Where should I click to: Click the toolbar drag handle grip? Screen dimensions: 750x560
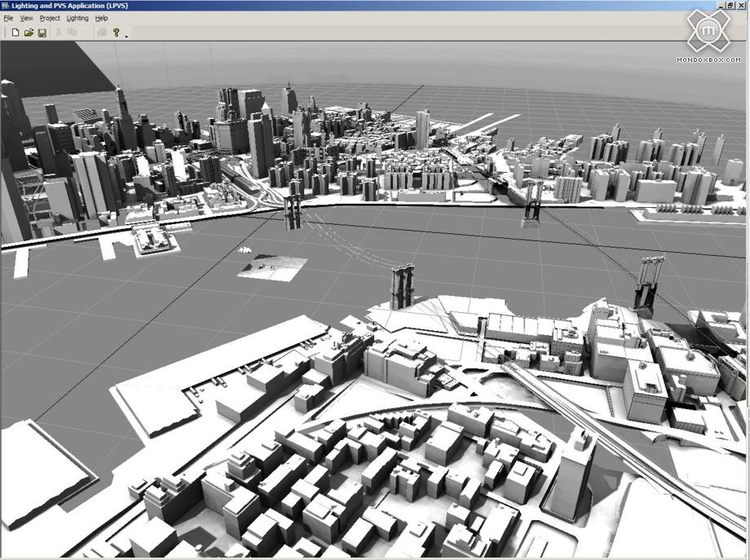[3, 33]
